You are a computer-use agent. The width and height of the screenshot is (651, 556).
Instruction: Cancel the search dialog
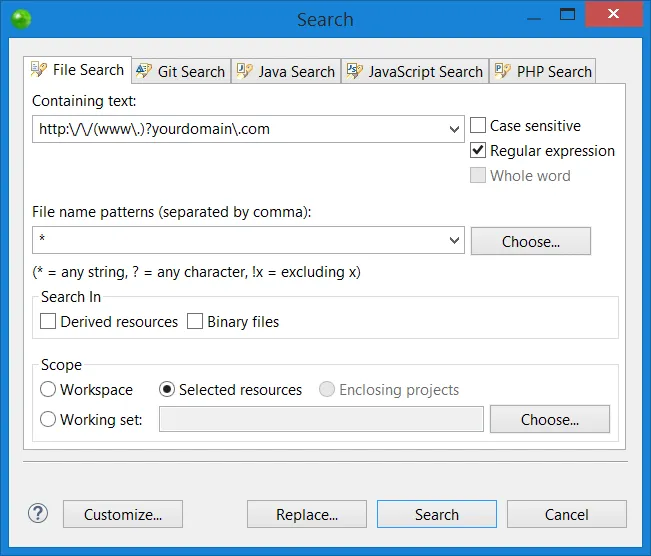pyautogui.click(x=567, y=514)
